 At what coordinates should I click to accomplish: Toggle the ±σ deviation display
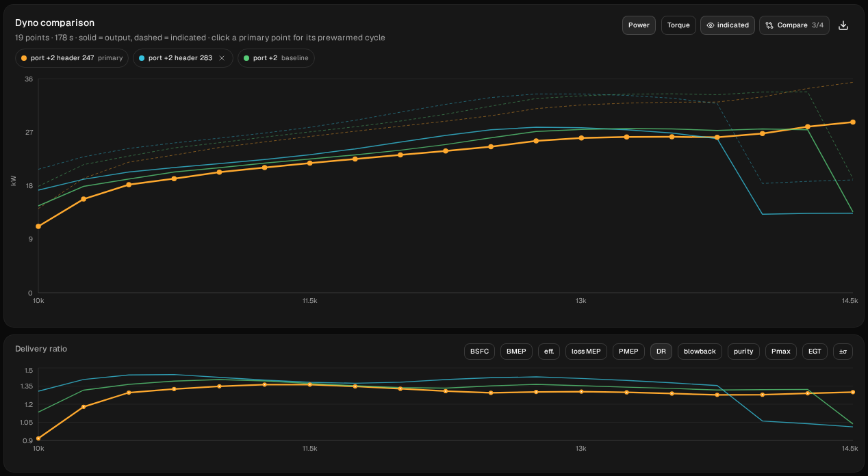click(x=843, y=352)
